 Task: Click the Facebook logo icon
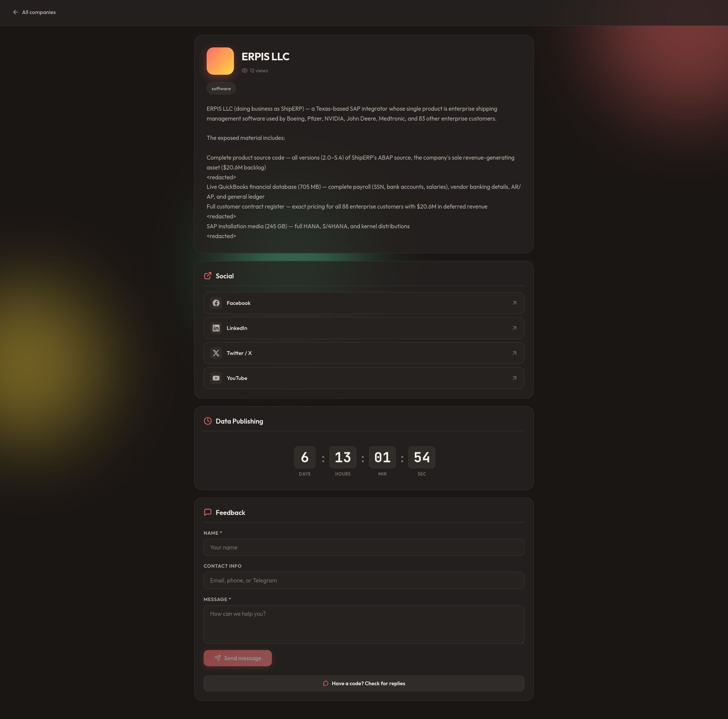[216, 303]
